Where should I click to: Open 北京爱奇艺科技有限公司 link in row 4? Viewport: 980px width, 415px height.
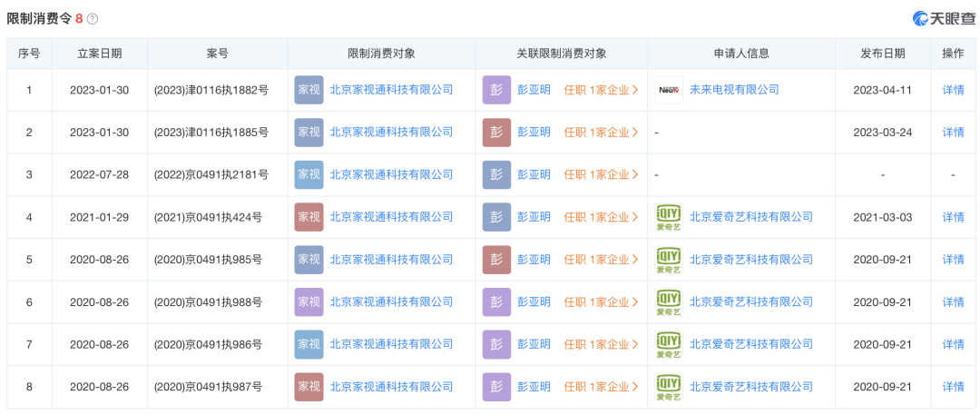751,217
